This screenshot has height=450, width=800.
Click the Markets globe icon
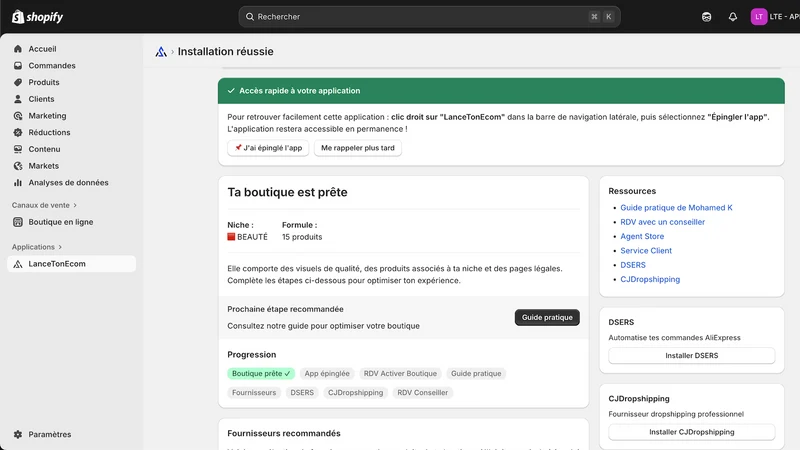(x=18, y=166)
